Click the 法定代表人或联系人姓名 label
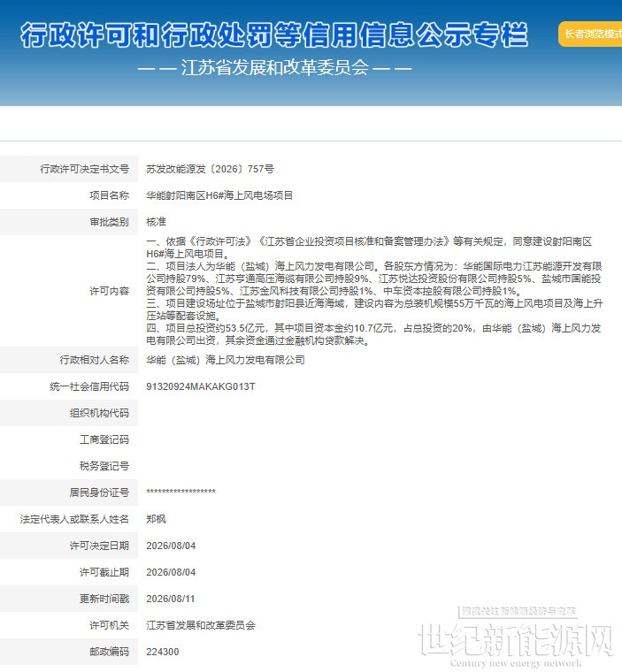Viewport: 622px width, 672px height. coord(74,519)
